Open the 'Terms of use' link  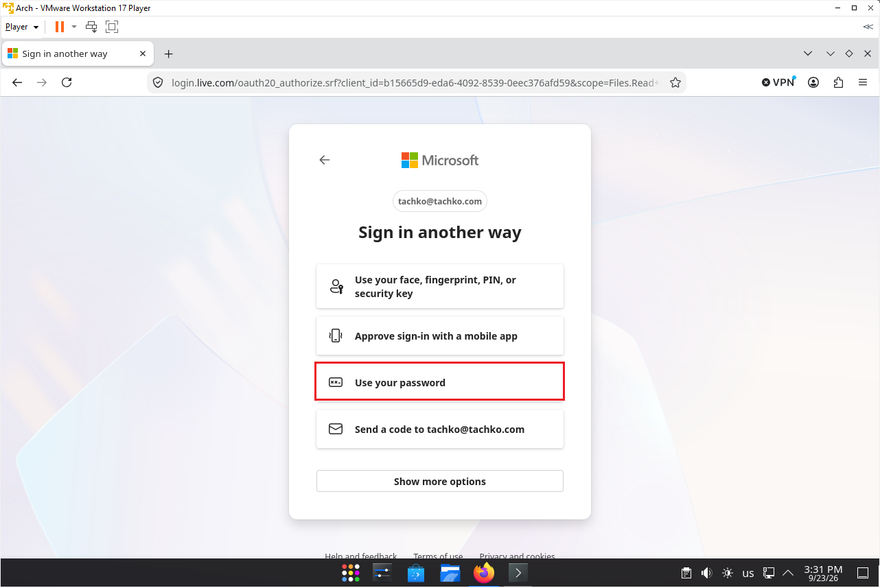[438, 556]
